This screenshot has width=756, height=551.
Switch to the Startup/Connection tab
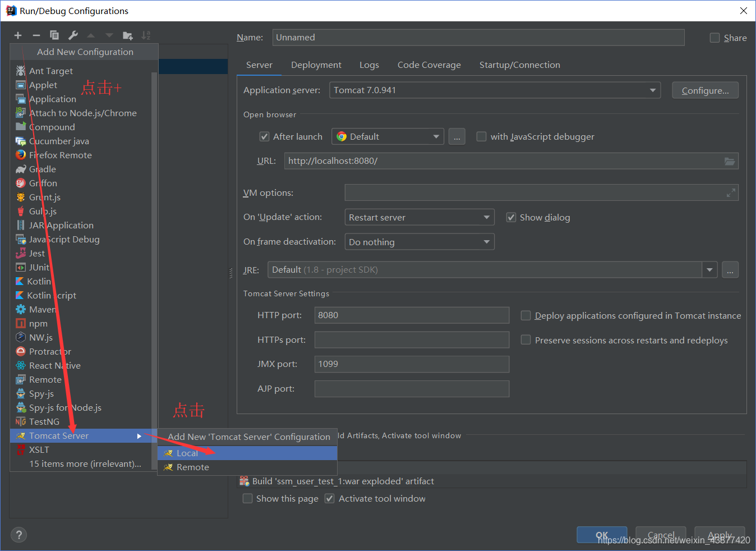[519, 65]
